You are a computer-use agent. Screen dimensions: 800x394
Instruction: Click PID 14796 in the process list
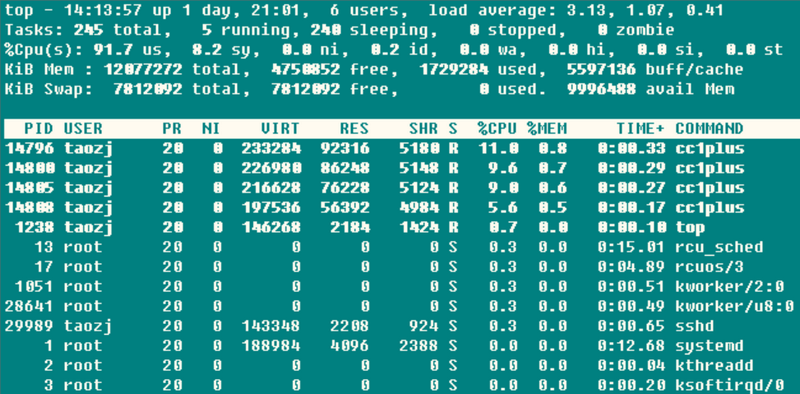[x=29, y=148]
